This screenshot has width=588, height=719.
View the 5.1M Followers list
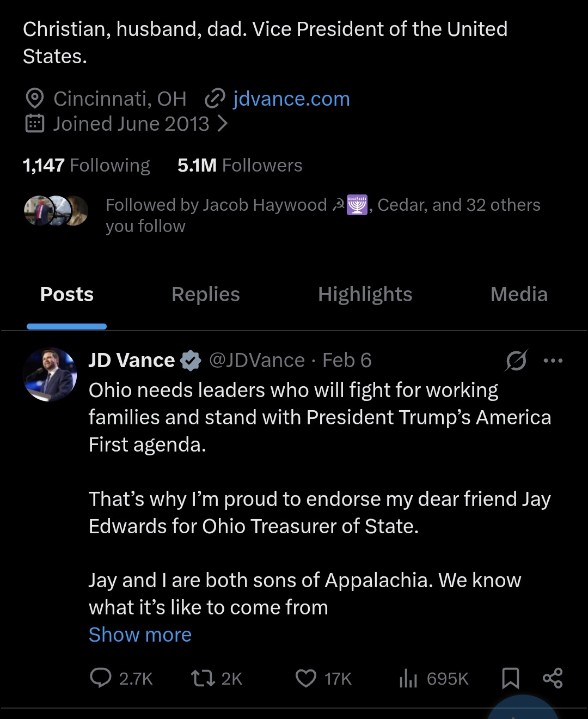240,165
